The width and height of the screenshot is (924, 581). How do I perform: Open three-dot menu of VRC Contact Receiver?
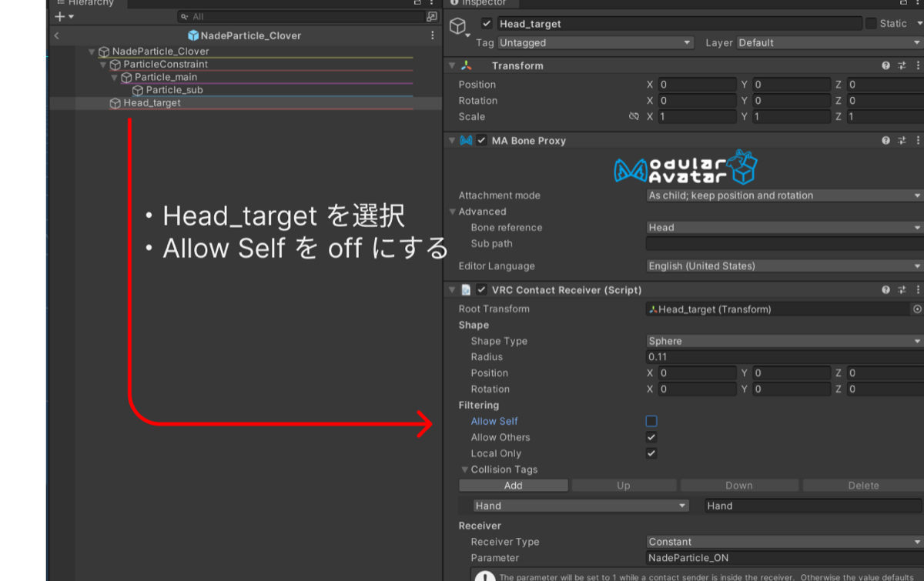click(917, 290)
